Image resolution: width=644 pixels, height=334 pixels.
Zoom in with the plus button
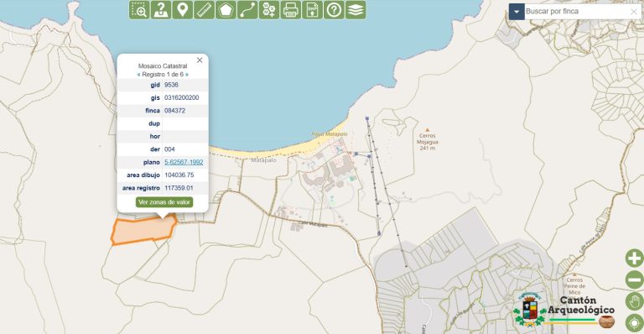pos(634,258)
